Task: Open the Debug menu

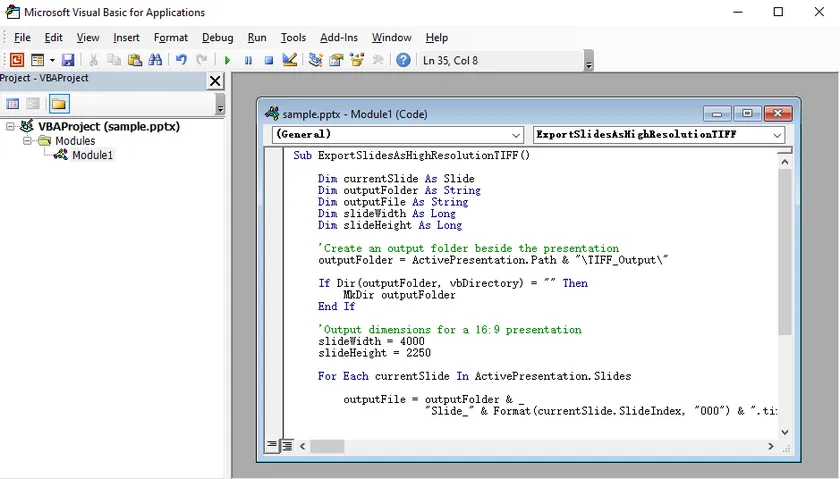Action: pos(218,38)
